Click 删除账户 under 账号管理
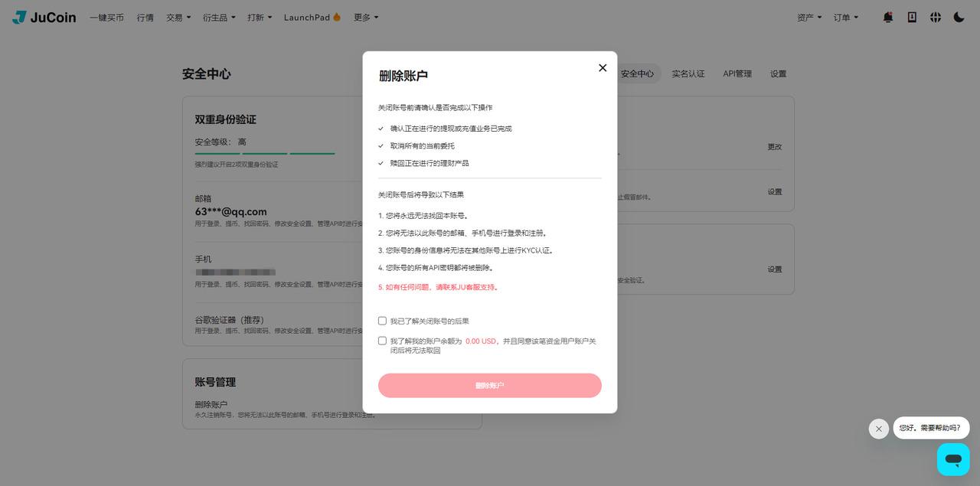The width and height of the screenshot is (980, 486). 211,404
